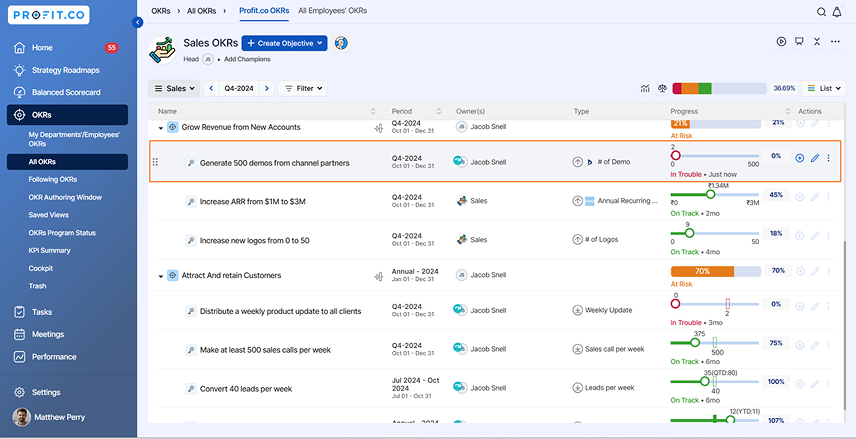Open the notifications bell

click(837, 12)
